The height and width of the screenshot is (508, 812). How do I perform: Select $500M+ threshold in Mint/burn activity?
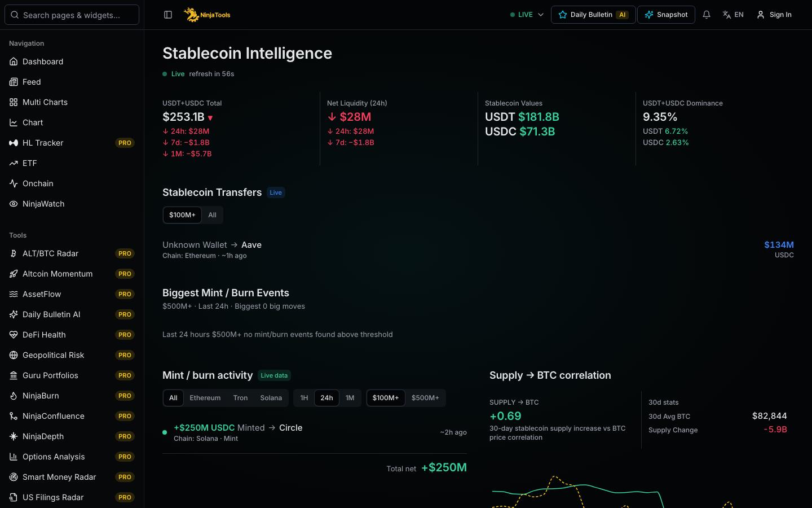tap(425, 398)
